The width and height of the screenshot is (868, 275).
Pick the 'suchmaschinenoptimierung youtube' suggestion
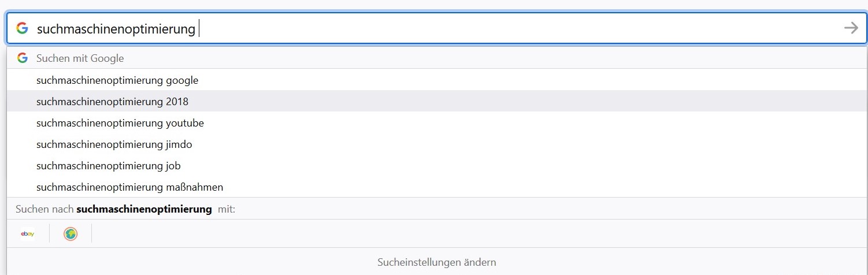437,122
